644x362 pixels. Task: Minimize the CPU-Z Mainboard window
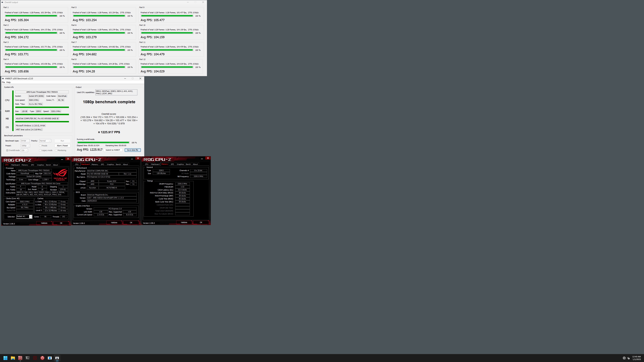coord(132,159)
